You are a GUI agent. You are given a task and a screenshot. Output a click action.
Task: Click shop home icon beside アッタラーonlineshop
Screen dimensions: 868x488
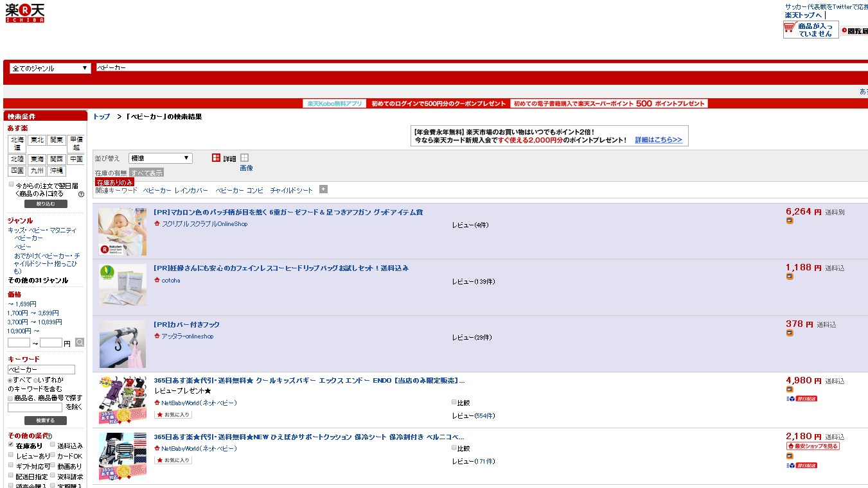(157, 336)
